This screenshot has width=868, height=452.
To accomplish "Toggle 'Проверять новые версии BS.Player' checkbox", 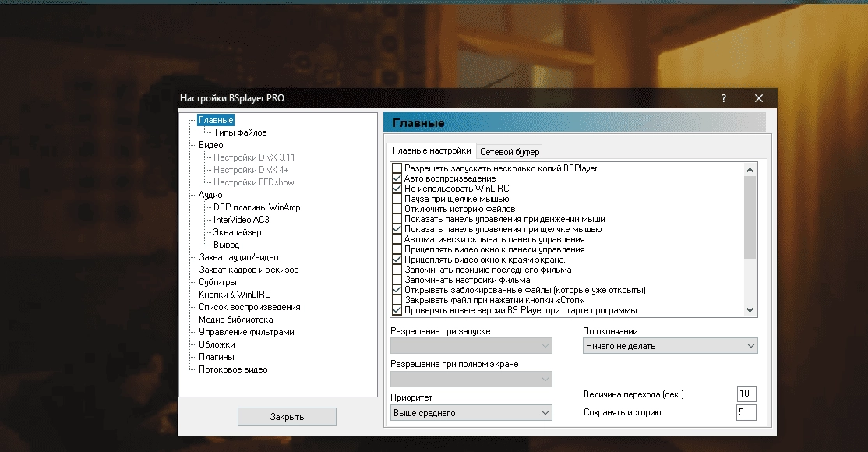I will click(397, 310).
